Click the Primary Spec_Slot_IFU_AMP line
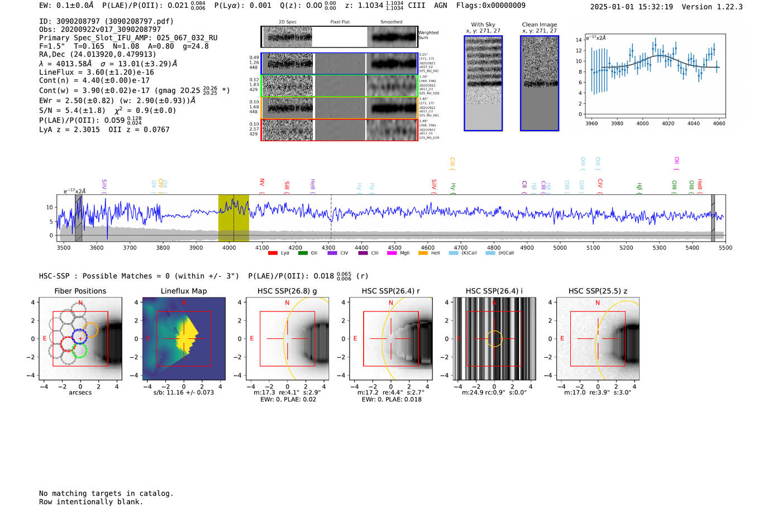 (x=128, y=38)
